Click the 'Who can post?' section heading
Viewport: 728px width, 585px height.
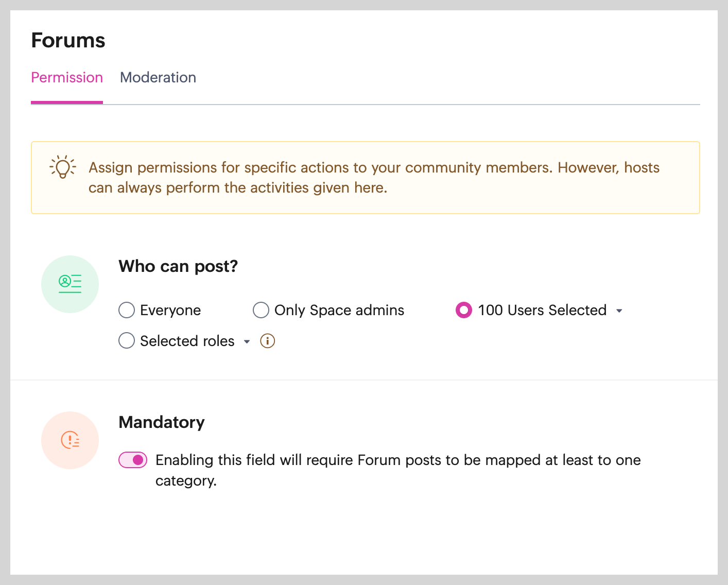178,266
